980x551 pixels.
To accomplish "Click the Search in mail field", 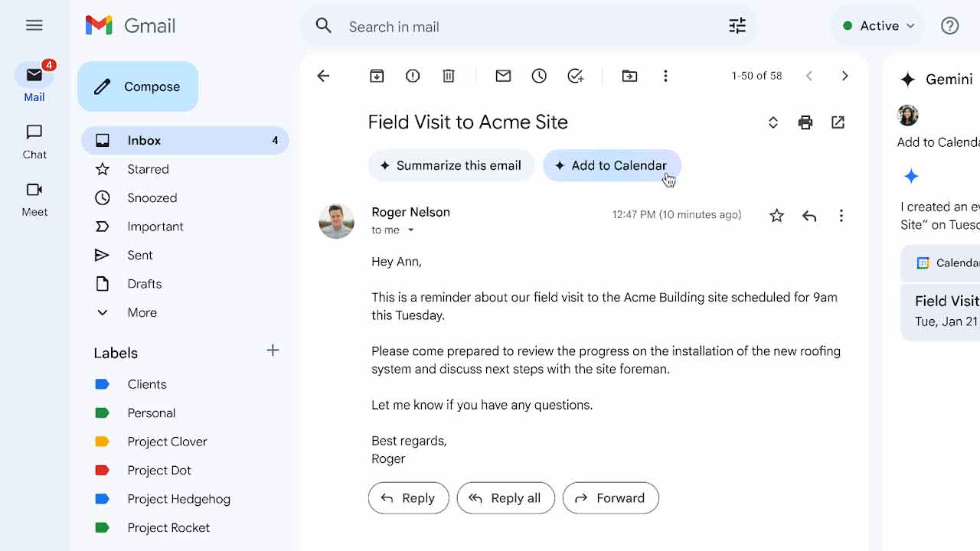I will pyautogui.click(x=528, y=27).
